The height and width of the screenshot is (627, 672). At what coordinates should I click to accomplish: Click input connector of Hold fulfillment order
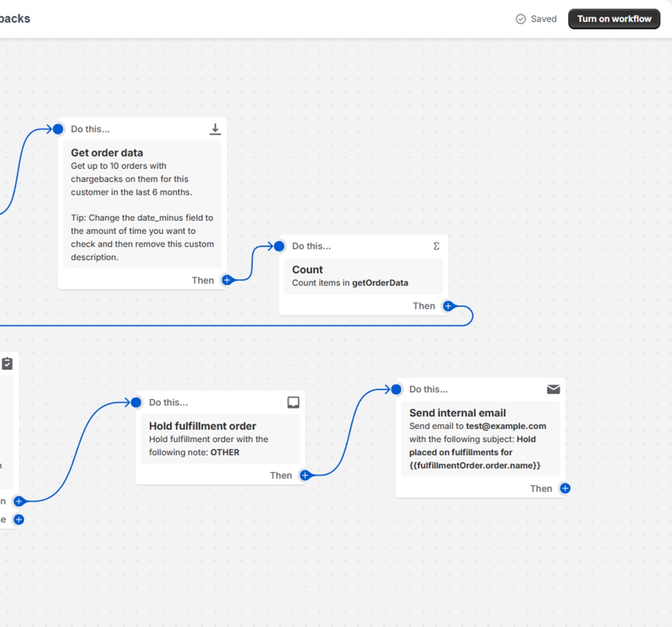136,402
